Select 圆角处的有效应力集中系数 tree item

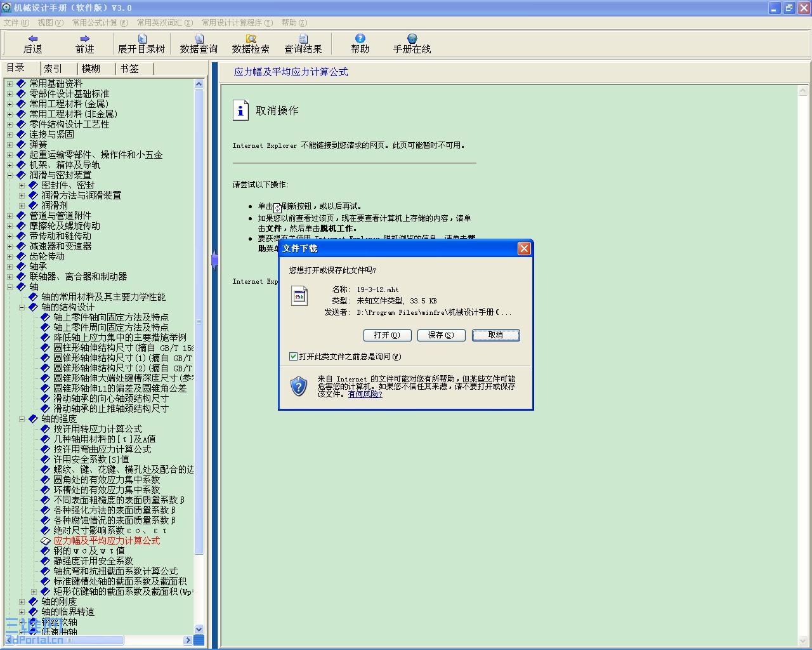coord(107,480)
